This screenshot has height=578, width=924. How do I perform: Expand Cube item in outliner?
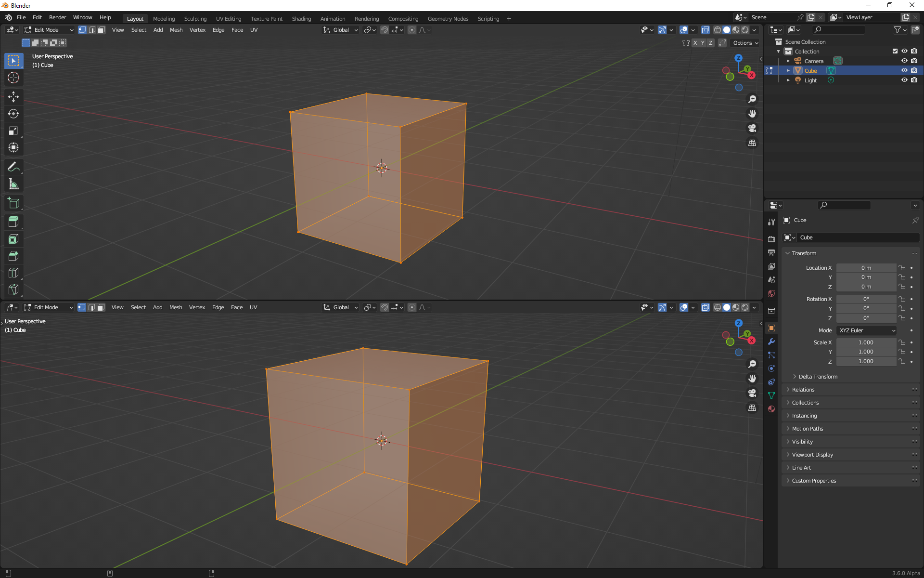click(x=788, y=70)
